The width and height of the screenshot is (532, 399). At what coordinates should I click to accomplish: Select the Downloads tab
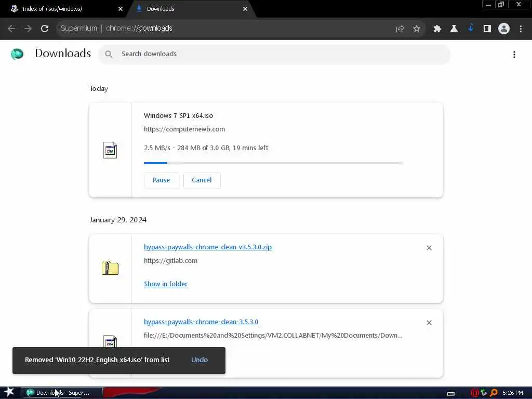point(192,9)
